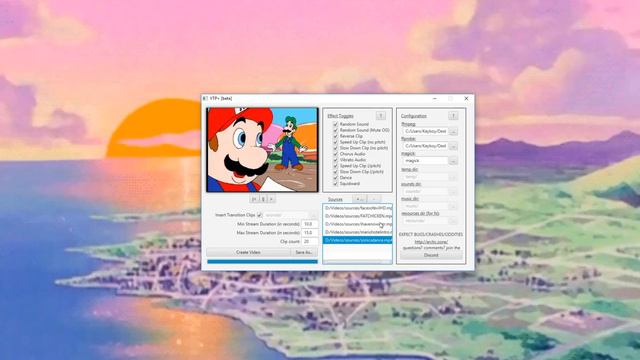Edit the Clip count field
The image size is (640, 360).
coord(310,242)
